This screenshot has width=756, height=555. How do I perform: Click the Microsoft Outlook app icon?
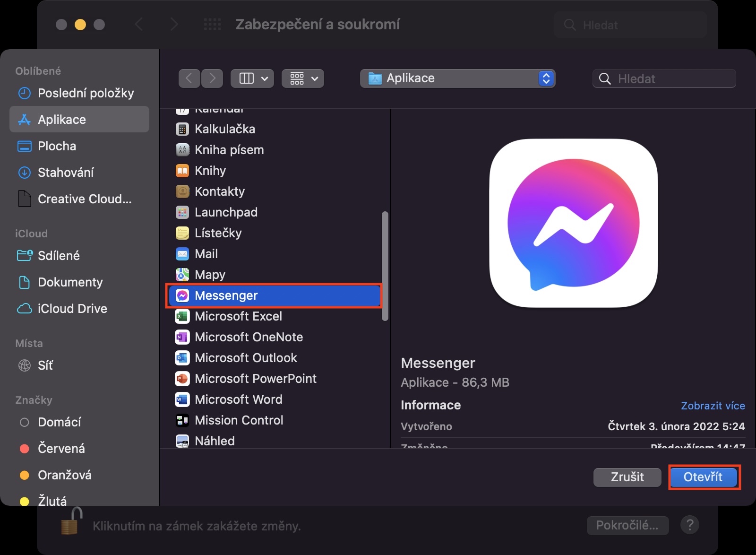click(x=182, y=358)
